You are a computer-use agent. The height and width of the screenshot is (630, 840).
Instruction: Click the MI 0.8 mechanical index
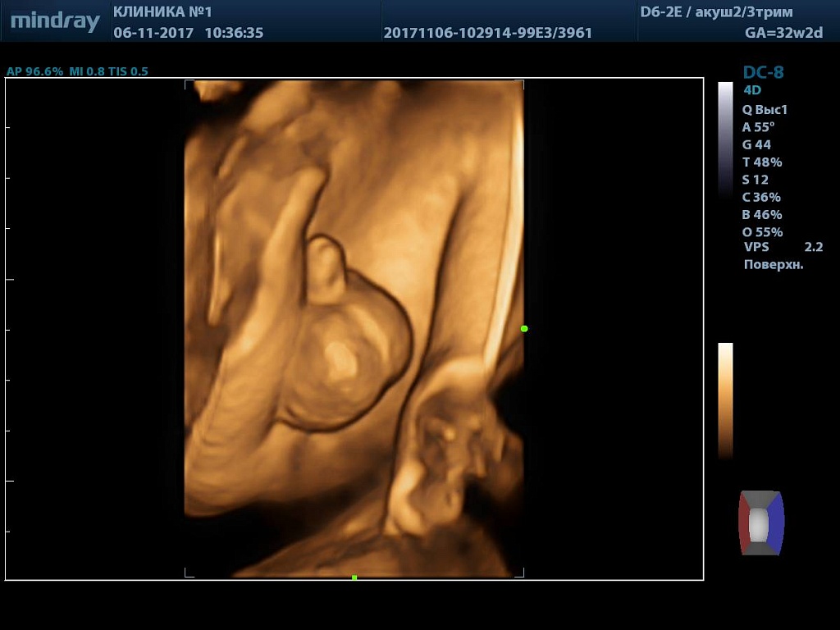(x=87, y=71)
